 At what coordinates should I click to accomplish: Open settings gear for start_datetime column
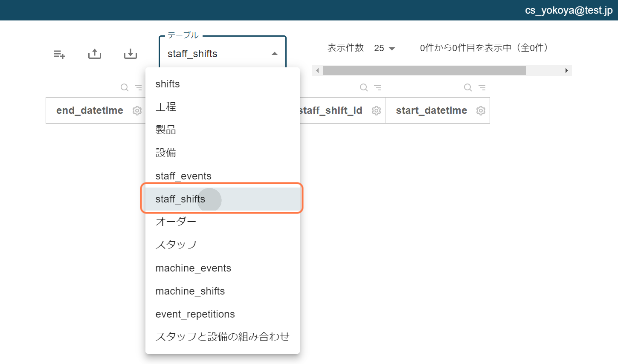[481, 111]
